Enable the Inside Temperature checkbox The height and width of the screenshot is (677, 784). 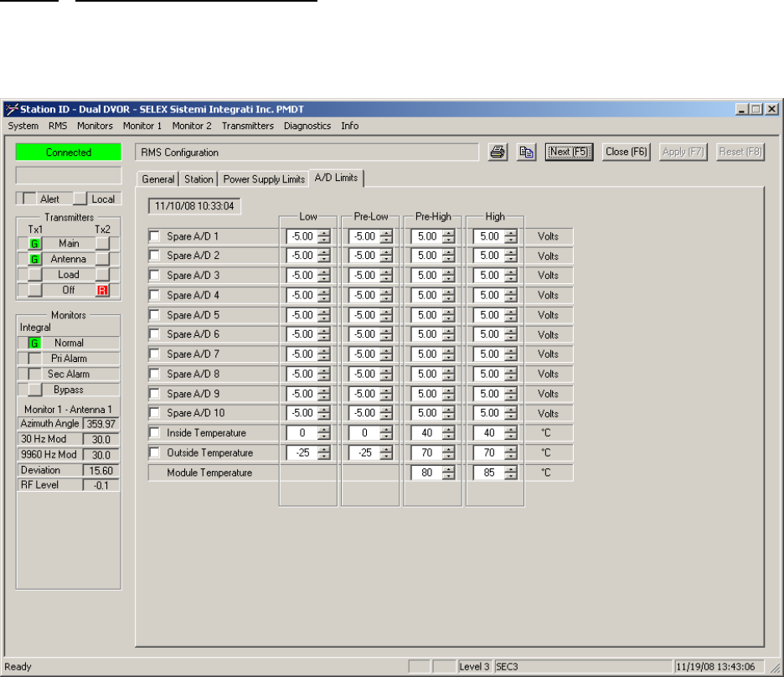tap(155, 432)
